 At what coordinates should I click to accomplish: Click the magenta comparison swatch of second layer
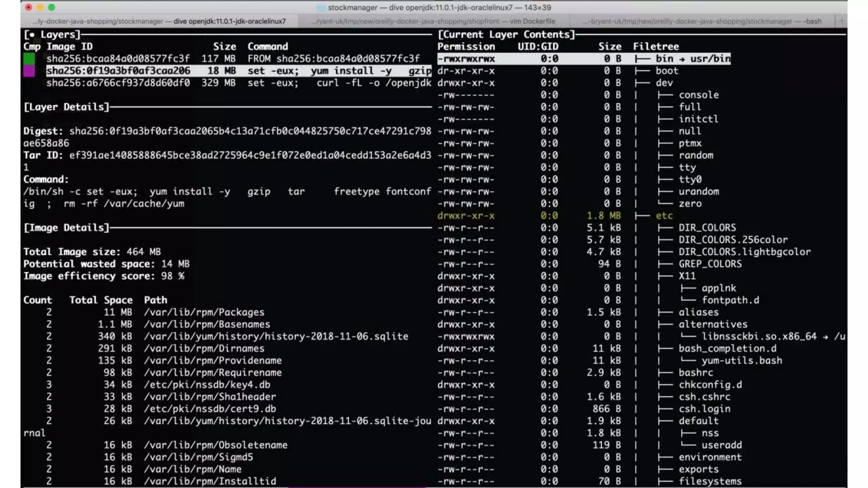pyautogui.click(x=29, y=71)
